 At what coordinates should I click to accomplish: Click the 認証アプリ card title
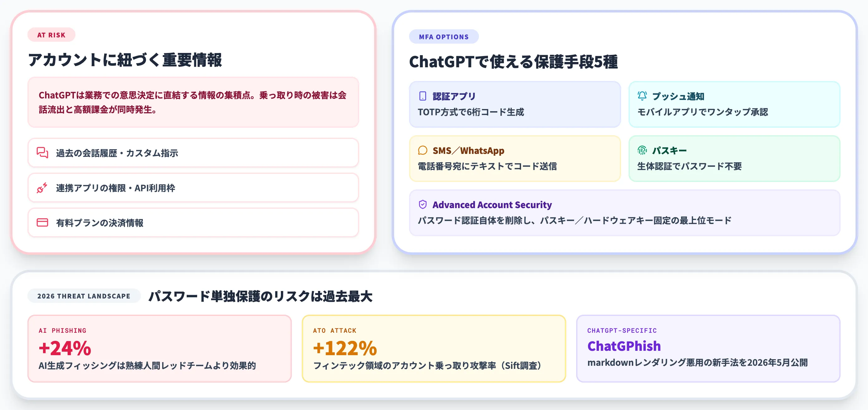[x=454, y=97]
